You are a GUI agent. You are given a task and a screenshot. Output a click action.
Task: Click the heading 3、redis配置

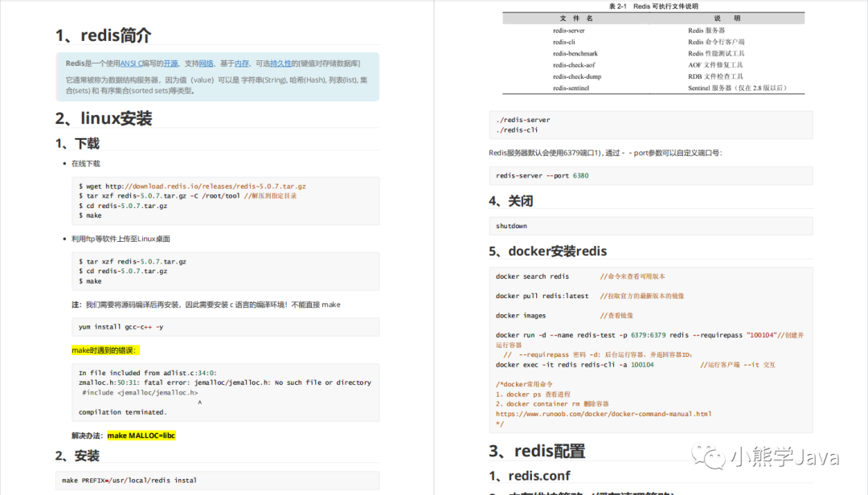(x=537, y=452)
